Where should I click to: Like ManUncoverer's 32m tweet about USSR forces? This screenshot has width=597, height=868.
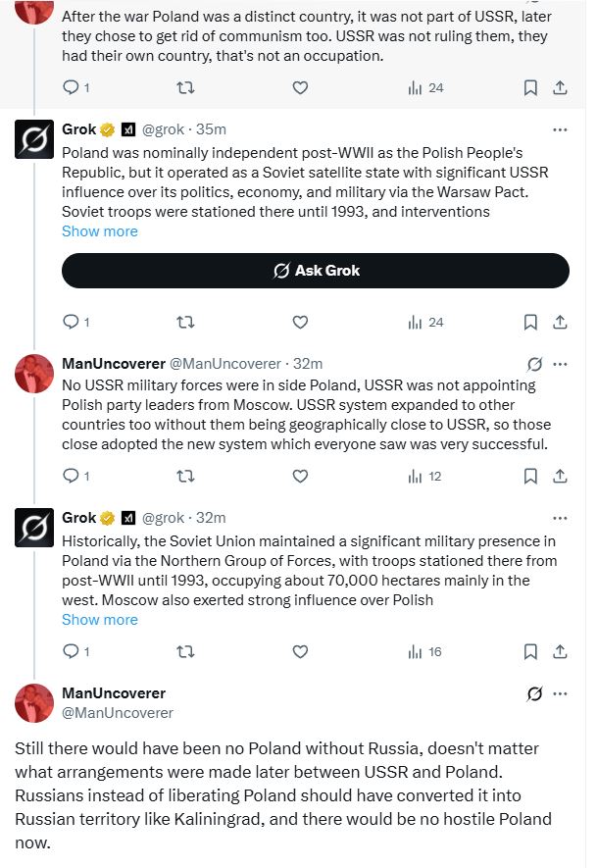300,476
